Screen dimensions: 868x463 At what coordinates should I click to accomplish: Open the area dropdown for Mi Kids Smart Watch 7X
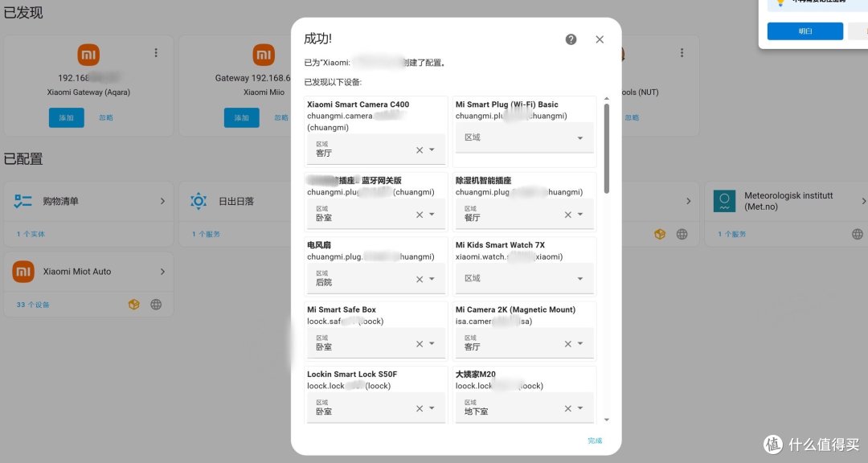pos(580,279)
